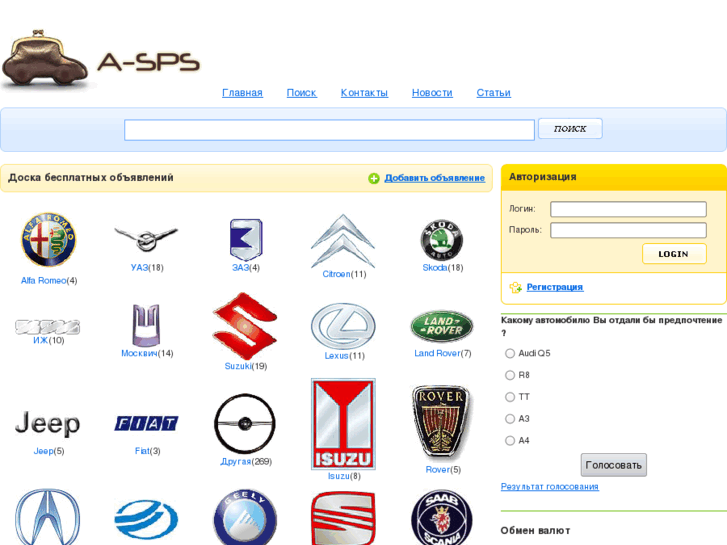
Task: Select the Другая steering wheel icon
Action: click(x=245, y=423)
